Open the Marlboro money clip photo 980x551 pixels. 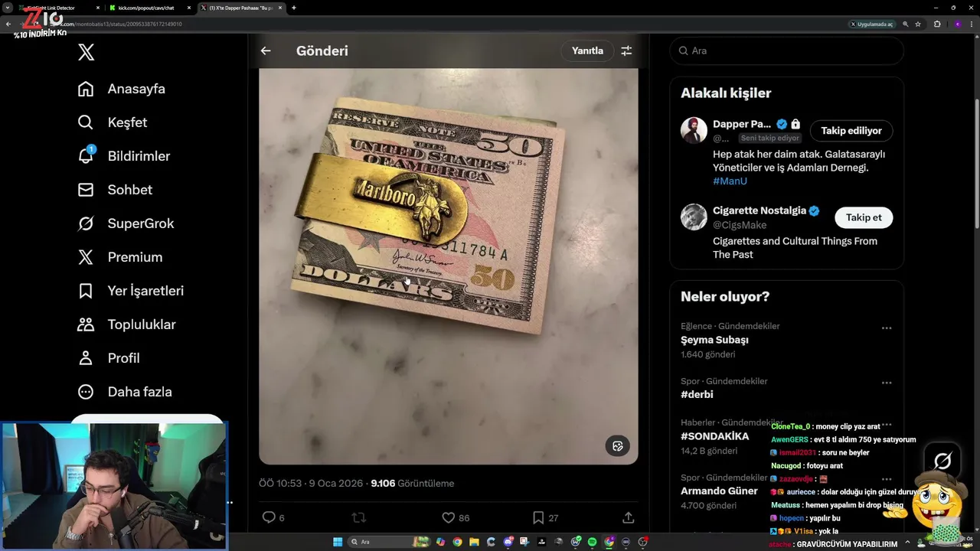tap(448, 266)
